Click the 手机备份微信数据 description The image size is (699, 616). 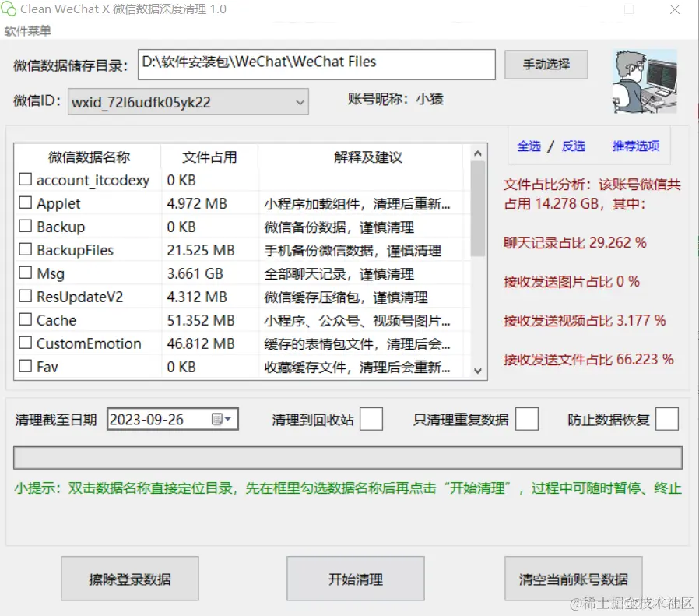coord(353,250)
